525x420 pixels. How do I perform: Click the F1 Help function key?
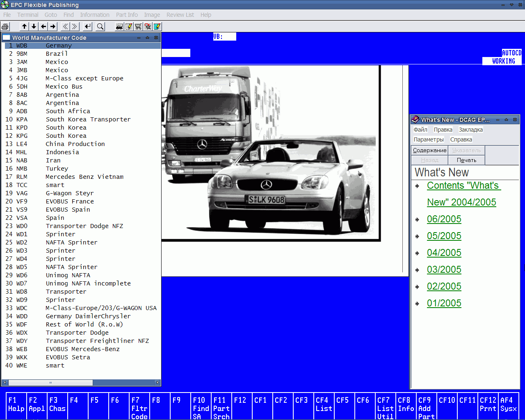point(16,406)
